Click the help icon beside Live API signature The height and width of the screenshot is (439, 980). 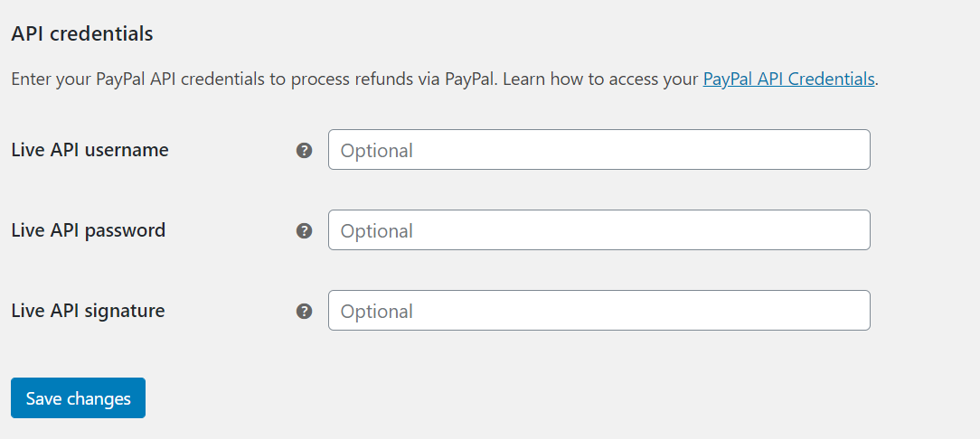(305, 312)
